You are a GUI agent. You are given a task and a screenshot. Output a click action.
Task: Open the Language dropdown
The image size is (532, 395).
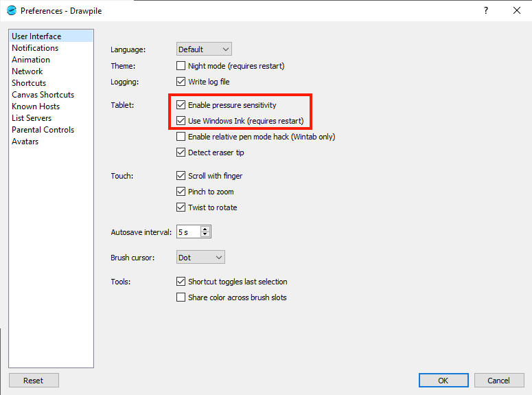(204, 49)
